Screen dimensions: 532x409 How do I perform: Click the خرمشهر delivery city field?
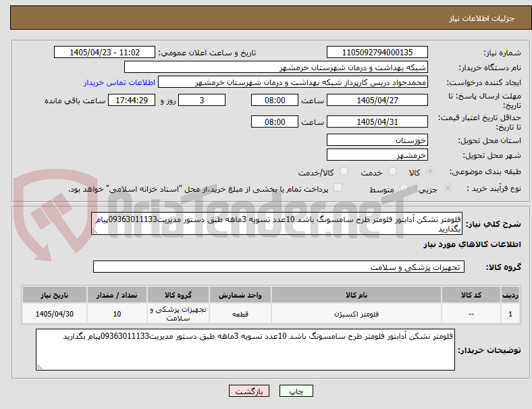[x=377, y=155]
